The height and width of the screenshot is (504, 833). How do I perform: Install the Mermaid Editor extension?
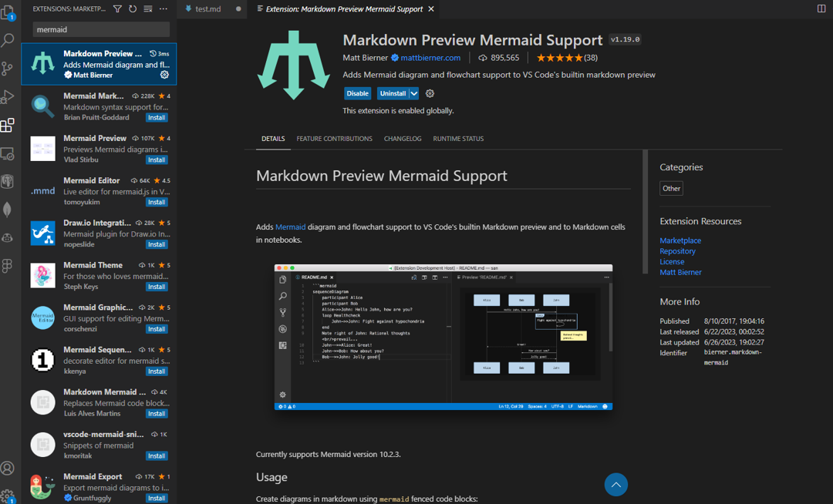pyautogui.click(x=157, y=202)
